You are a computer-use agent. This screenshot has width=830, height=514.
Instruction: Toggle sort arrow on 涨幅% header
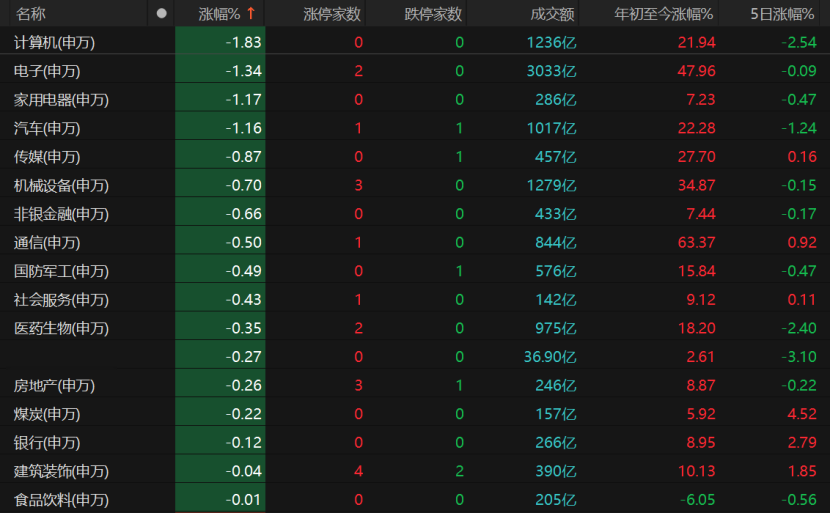(251, 14)
